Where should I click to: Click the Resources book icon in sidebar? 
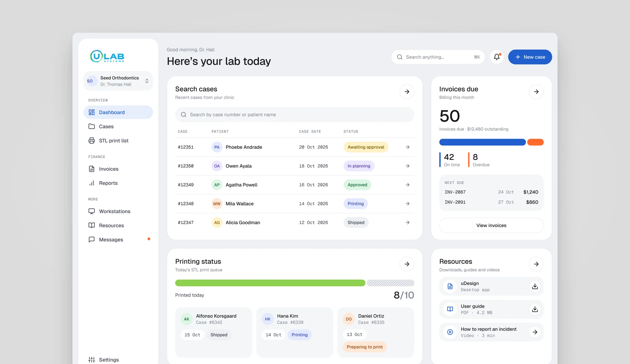click(92, 225)
